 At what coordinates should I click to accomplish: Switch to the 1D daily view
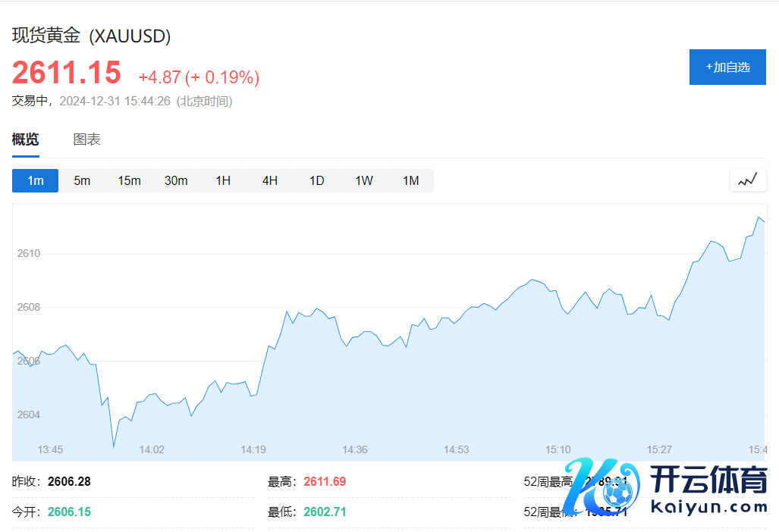pyautogui.click(x=316, y=180)
